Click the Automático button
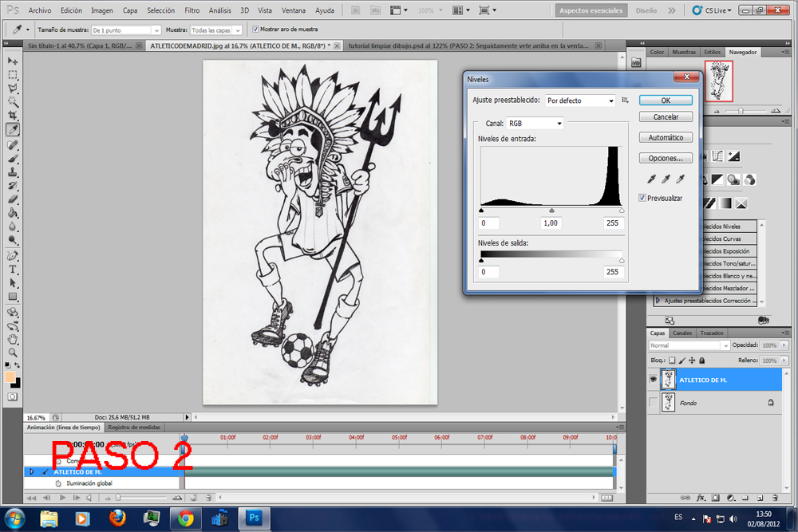798x532 pixels. 666,137
